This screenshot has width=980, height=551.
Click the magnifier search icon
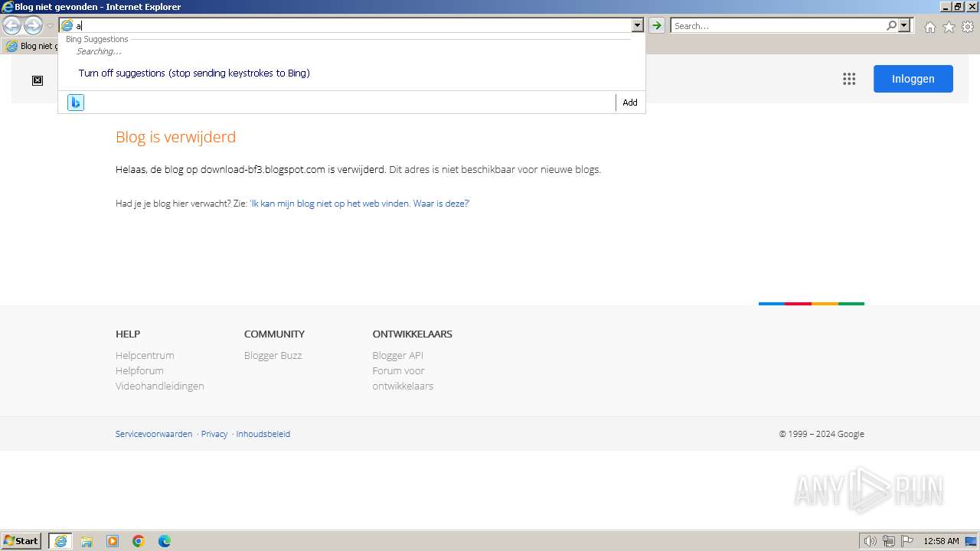coord(891,25)
